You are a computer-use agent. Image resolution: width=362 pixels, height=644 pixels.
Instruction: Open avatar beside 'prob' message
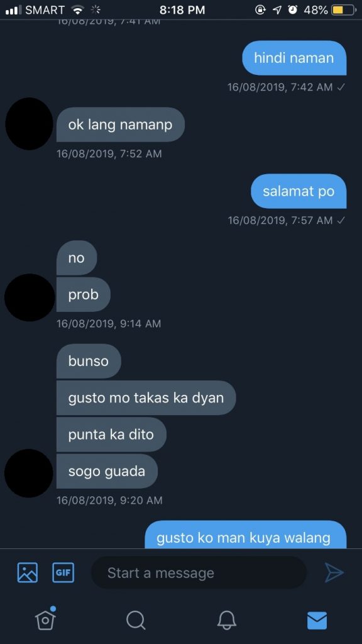29,297
